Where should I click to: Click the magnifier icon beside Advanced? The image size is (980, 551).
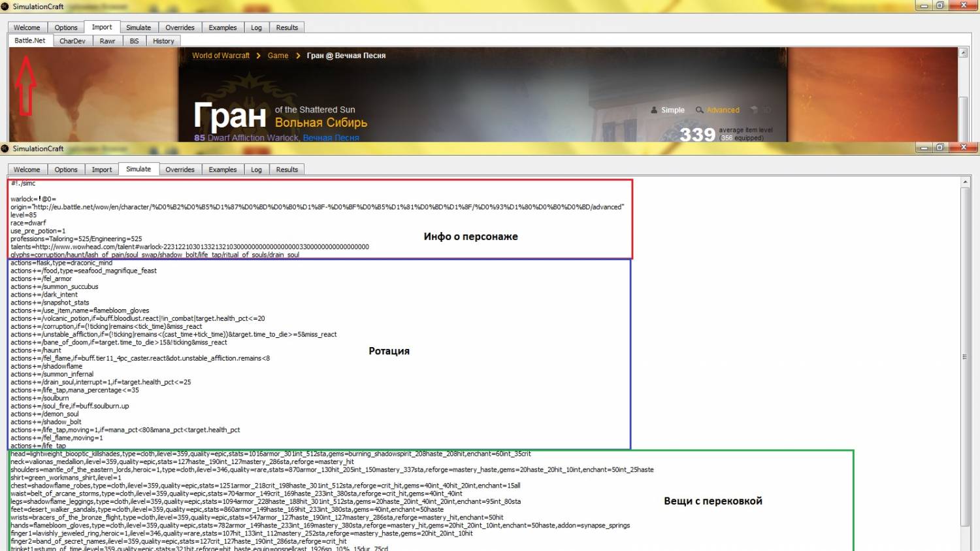coord(700,110)
